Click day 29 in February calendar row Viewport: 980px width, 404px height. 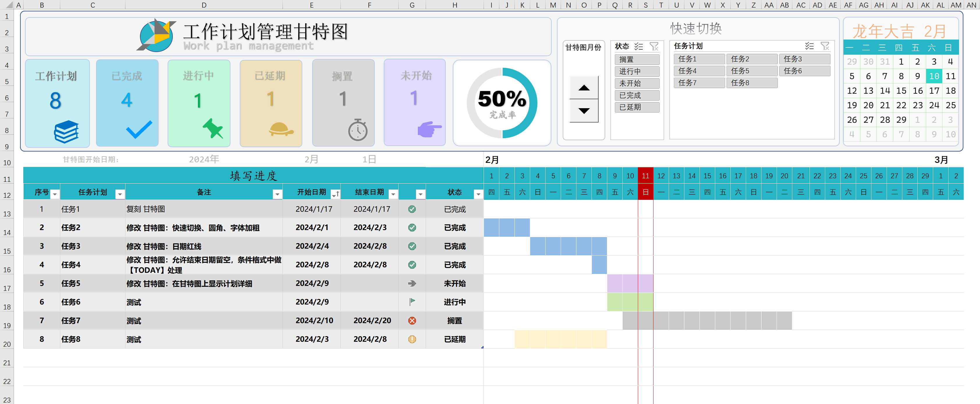tap(901, 120)
